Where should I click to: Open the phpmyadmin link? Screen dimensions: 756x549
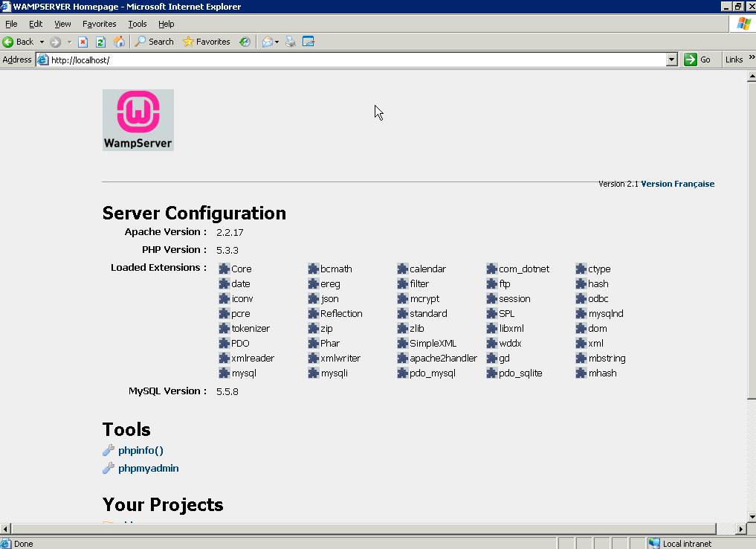(149, 469)
